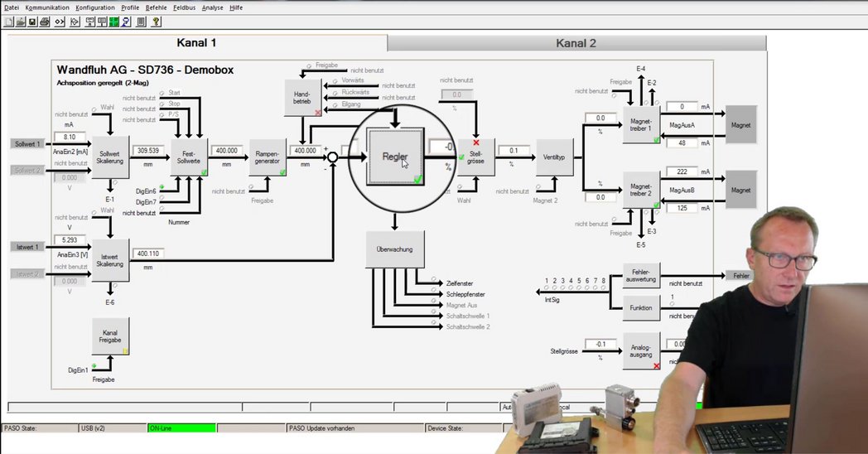This screenshot has height=454, width=868.
Task: Click the 309.539 mm value field
Action: (148, 151)
